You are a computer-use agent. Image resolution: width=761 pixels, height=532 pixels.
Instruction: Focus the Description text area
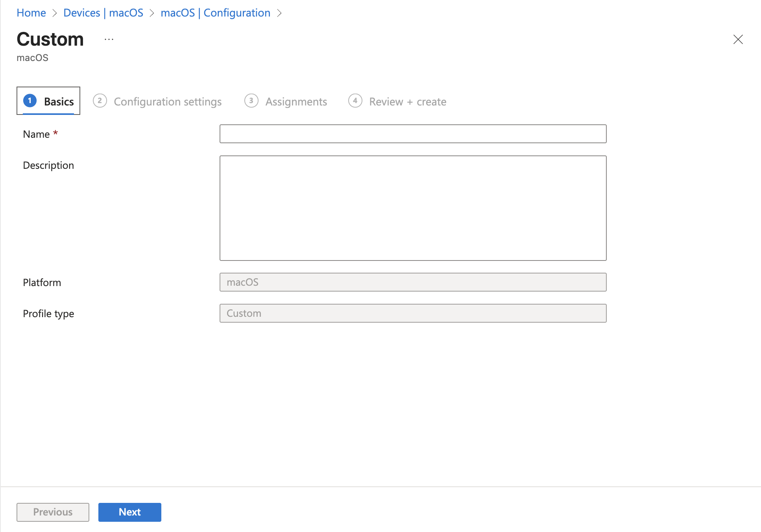413,208
